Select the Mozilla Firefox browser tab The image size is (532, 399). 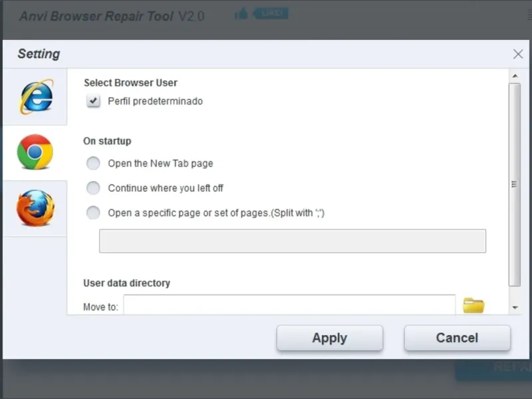click(x=35, y=208)
